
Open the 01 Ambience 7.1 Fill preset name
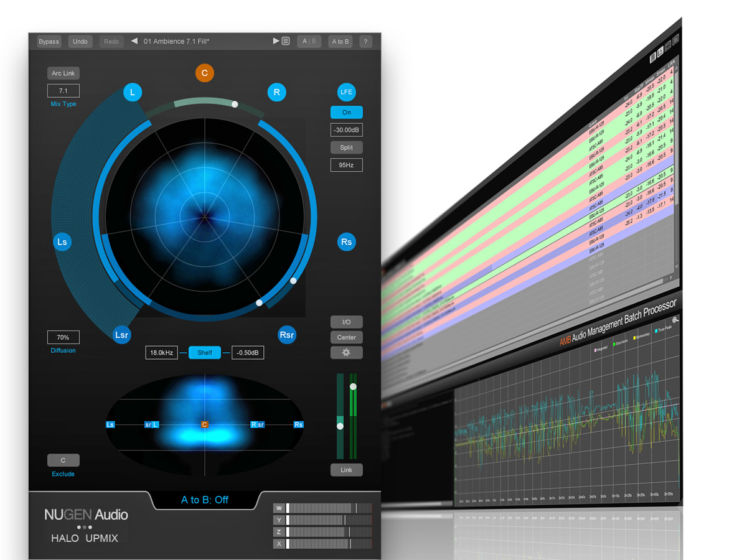pos(176,42)
